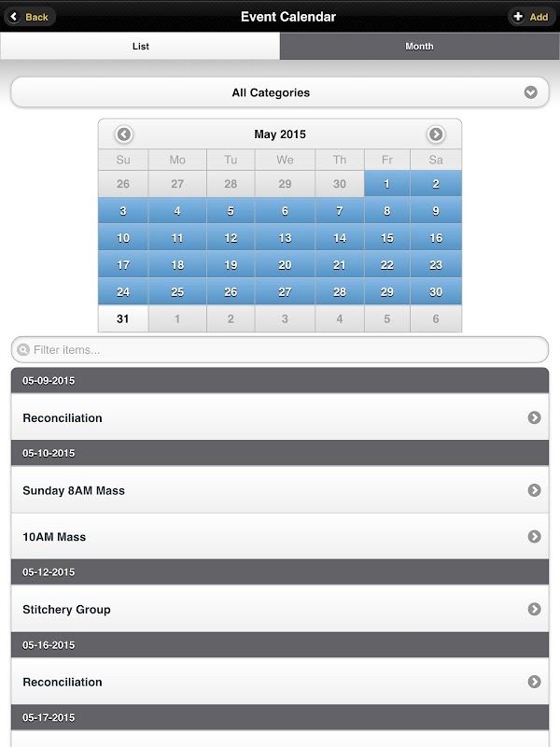Open the 05-09 Reconciliation event arrow
Viewport: 560px width, 747px height.
(534, 417)
